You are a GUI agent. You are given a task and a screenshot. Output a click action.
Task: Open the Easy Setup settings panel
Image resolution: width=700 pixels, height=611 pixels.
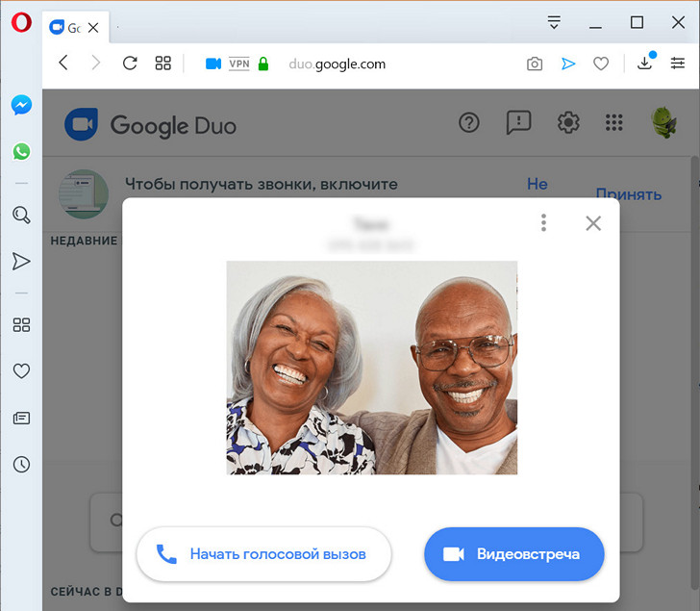coord(678,63)
